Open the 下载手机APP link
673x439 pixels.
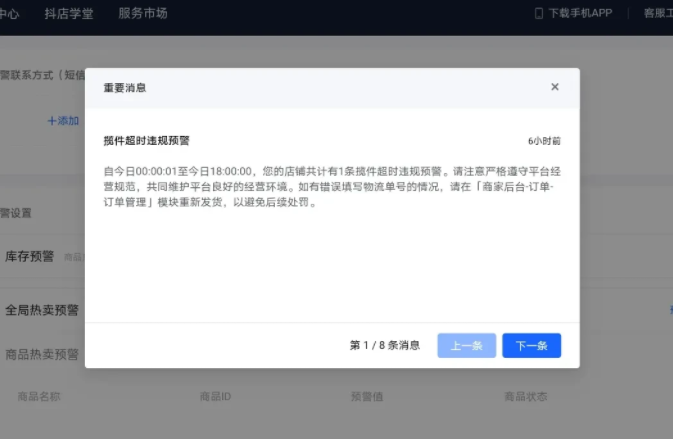tap(580, 13)
